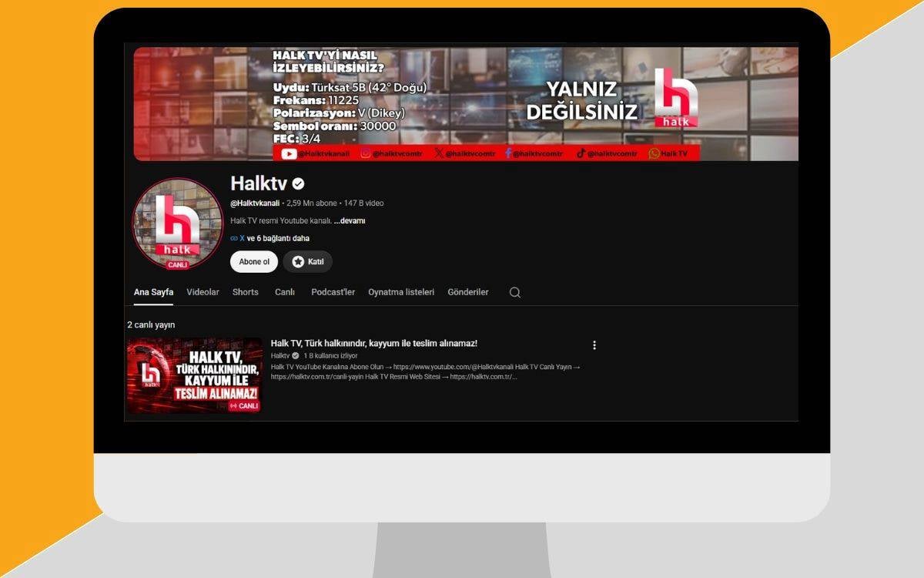
Task: Click the '1 B kullanıcı izliyor' viewer count
Action: (330, 355)
